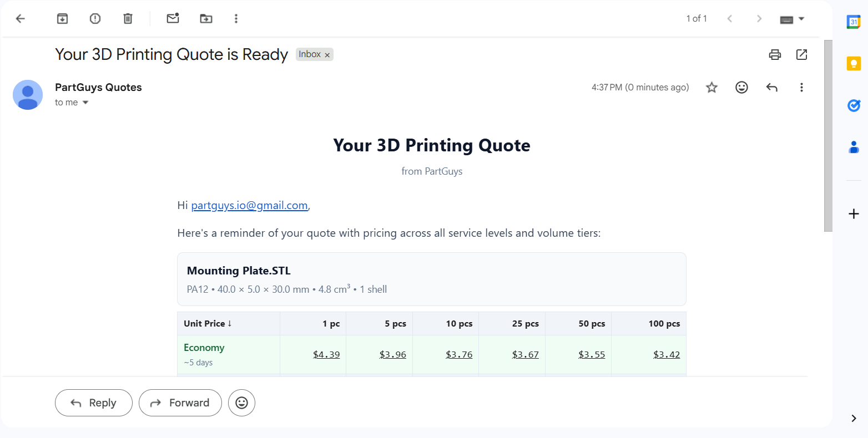The height and width of the screenshot is (438, 868).
Task: Get add-ons with the plus icon
Action: [x=854, y=214]
